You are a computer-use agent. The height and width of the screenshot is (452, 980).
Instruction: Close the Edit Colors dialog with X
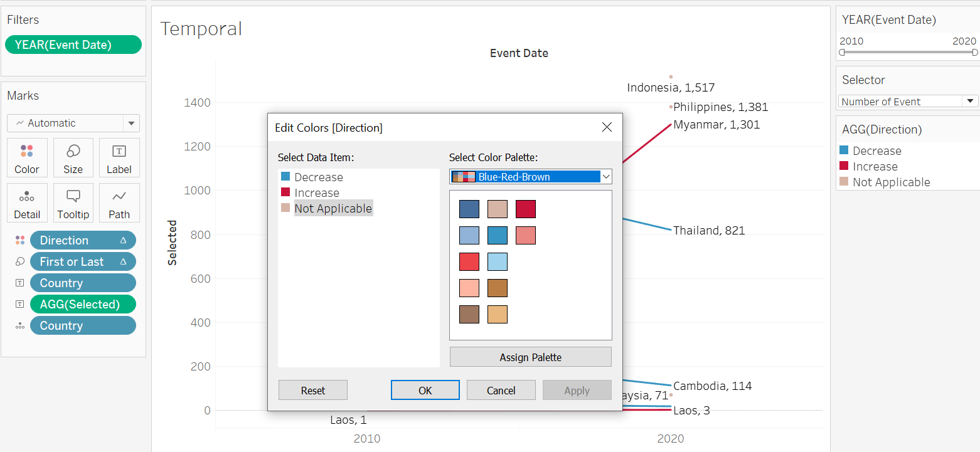point(607,127)
